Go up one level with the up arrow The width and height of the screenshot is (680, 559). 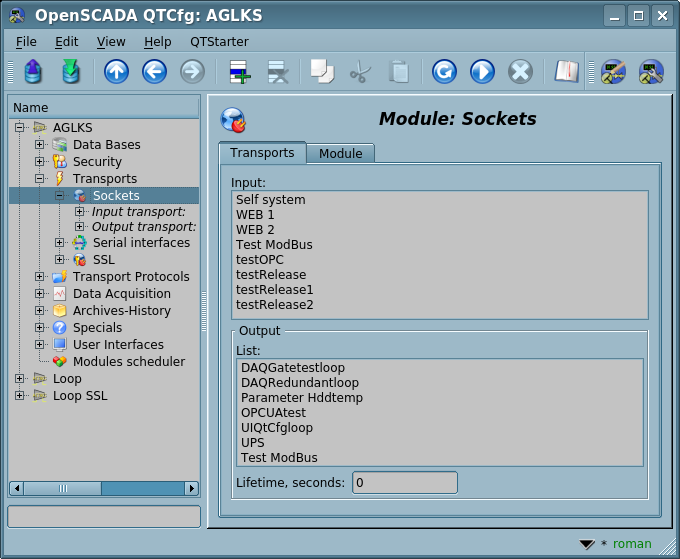[x=117, y=72]
